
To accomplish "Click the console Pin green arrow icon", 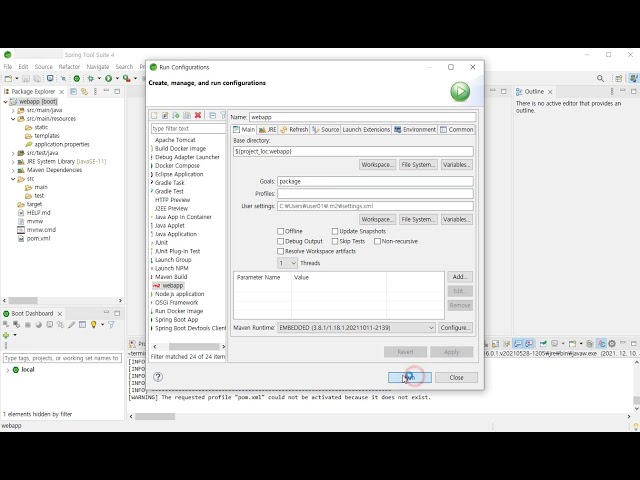I will pos(543,344).
